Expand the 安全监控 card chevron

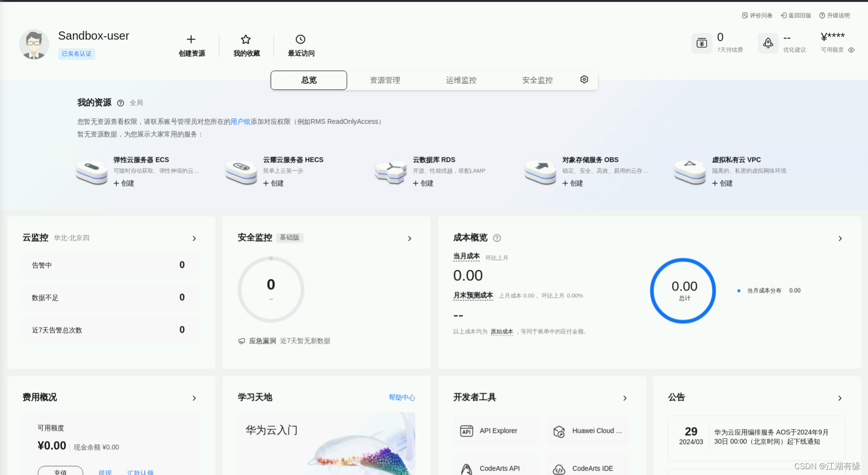point(410,238)
